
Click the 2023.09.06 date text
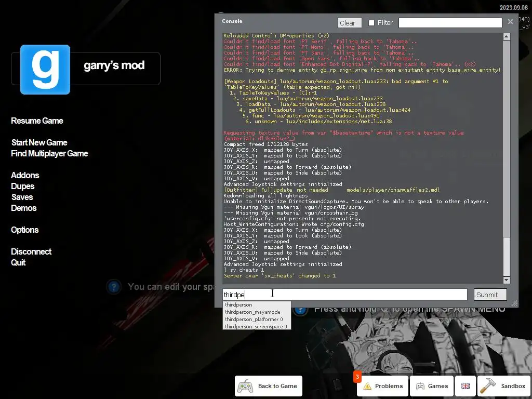tap(514, 7)
